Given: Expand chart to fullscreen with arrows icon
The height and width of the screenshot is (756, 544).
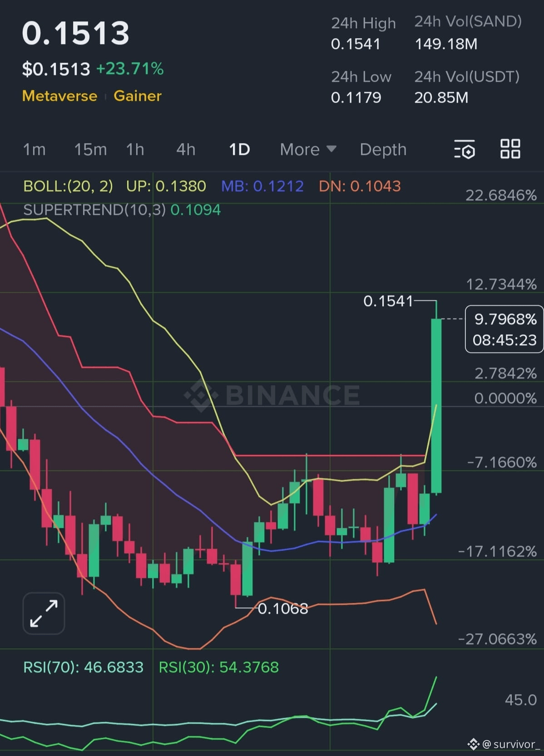Looking at the screenshot, I should (x=44, y=613).
